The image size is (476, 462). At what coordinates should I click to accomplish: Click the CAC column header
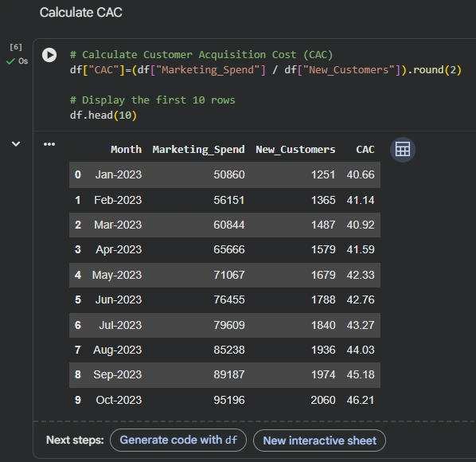coord(365,150)
